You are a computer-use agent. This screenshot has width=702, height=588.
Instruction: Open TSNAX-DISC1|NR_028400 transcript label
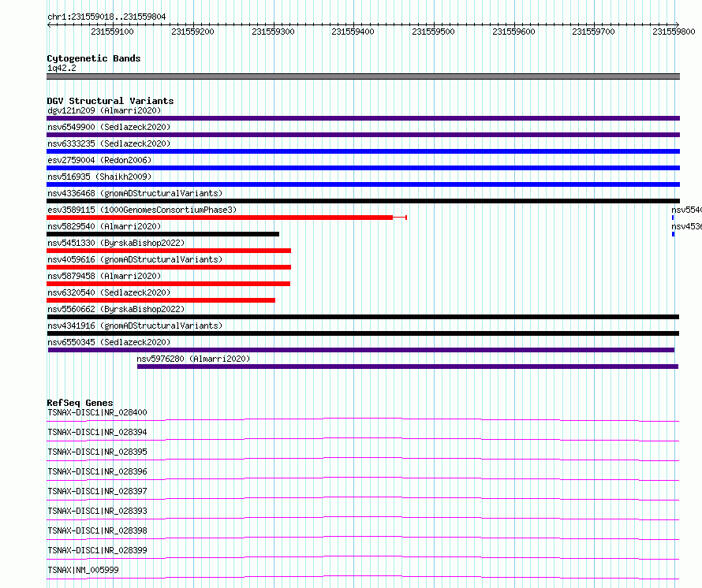coord(97,412)
